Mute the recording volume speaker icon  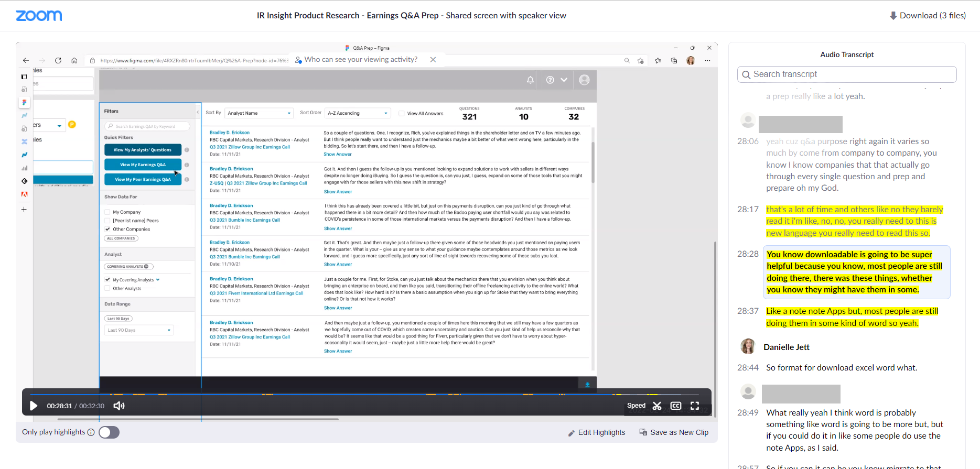[x=119, y=406]
